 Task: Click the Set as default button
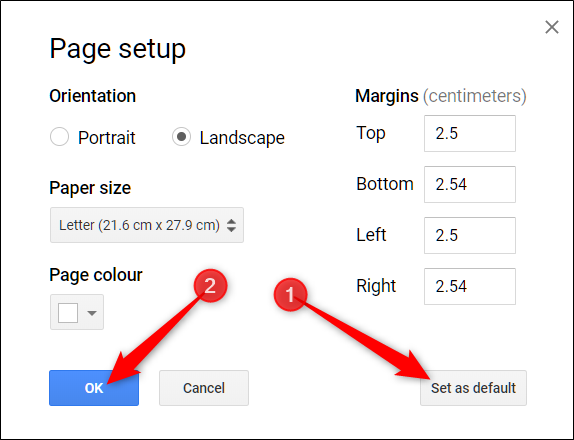[473, 388]
